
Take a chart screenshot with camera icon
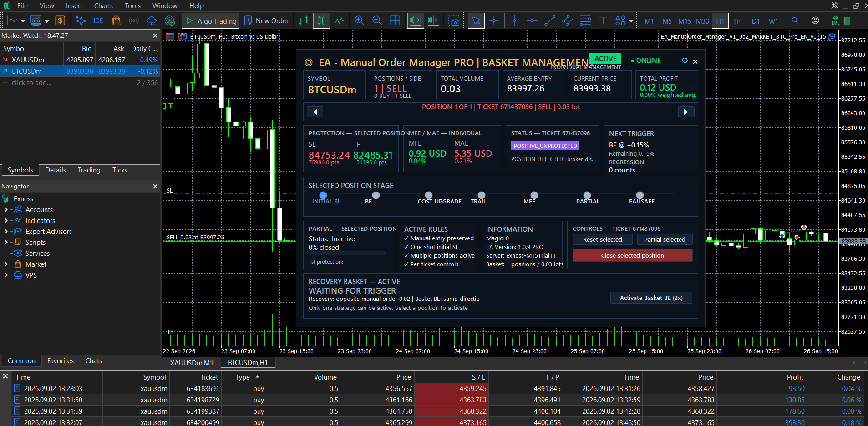[x=454, y=21]
